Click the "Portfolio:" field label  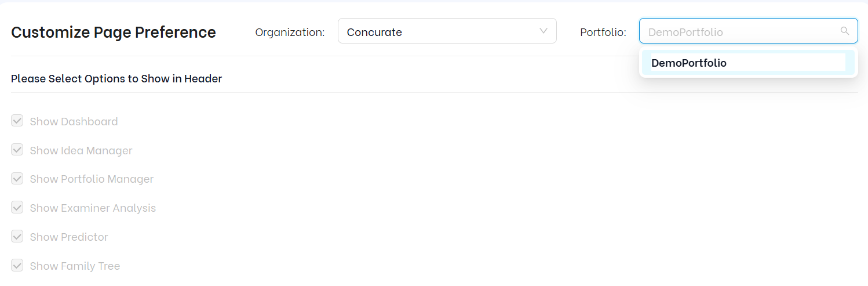[x=603, y=32]
